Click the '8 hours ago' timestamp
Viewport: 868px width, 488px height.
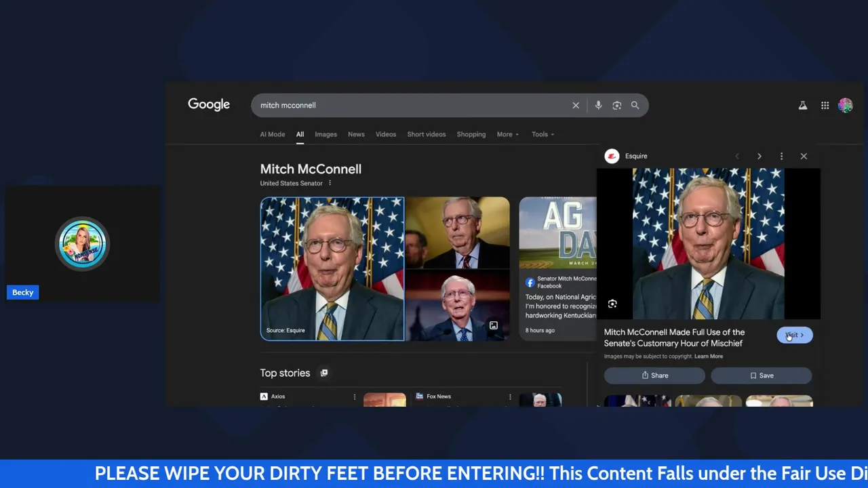click(x=540, y=330)
